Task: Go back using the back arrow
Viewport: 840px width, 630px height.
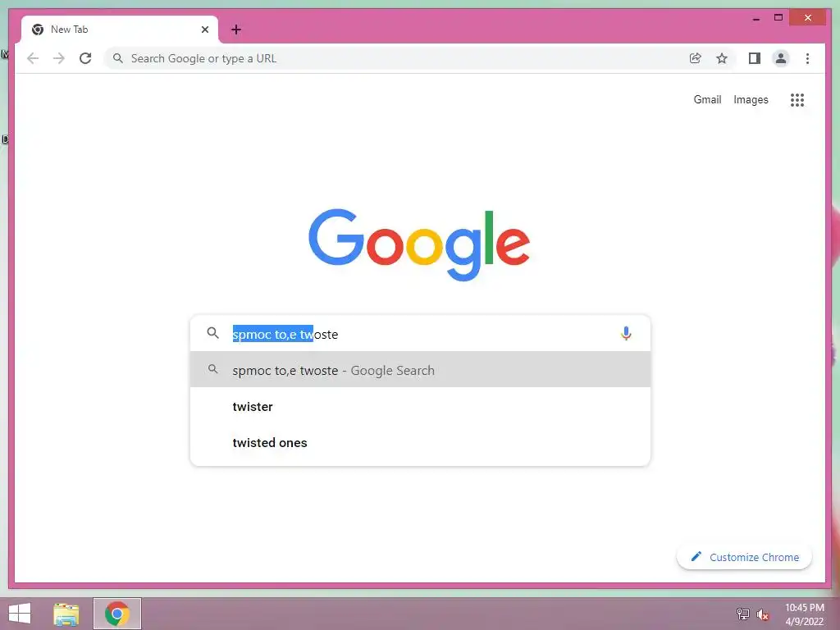Action: 33,58
